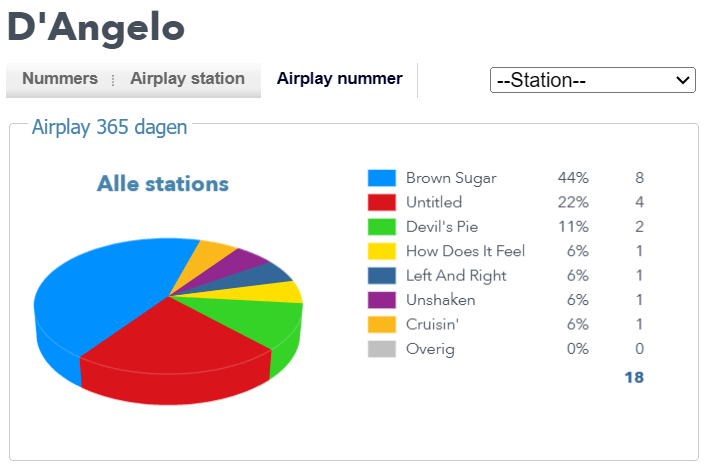This screenshot has height=469, width=712.
Task: Click the dark blue Left And Right swatch
Action: 382,276
